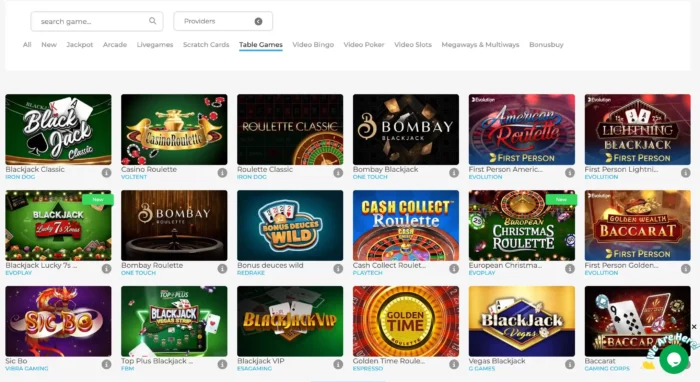Viewport: 700px width, 382px height.
Task: Open info icon for Top Plus Blackjack
Action: (222, 365)
